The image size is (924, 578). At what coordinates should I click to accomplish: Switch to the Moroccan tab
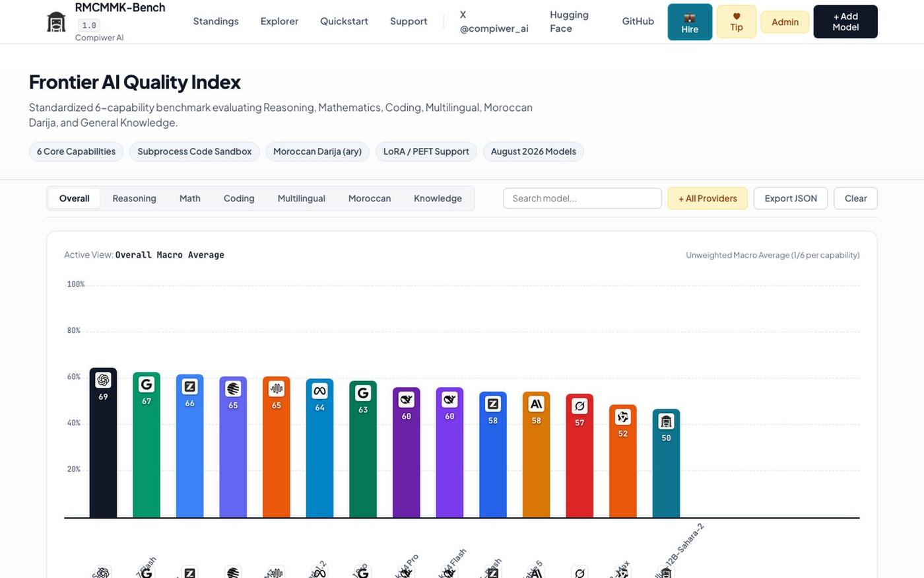(x=370, y=198)
